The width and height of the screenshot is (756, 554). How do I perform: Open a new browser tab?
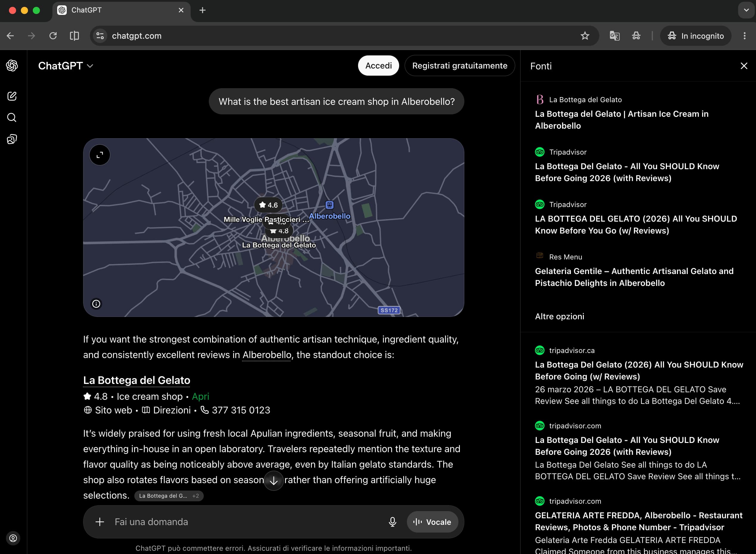(202, 10)
